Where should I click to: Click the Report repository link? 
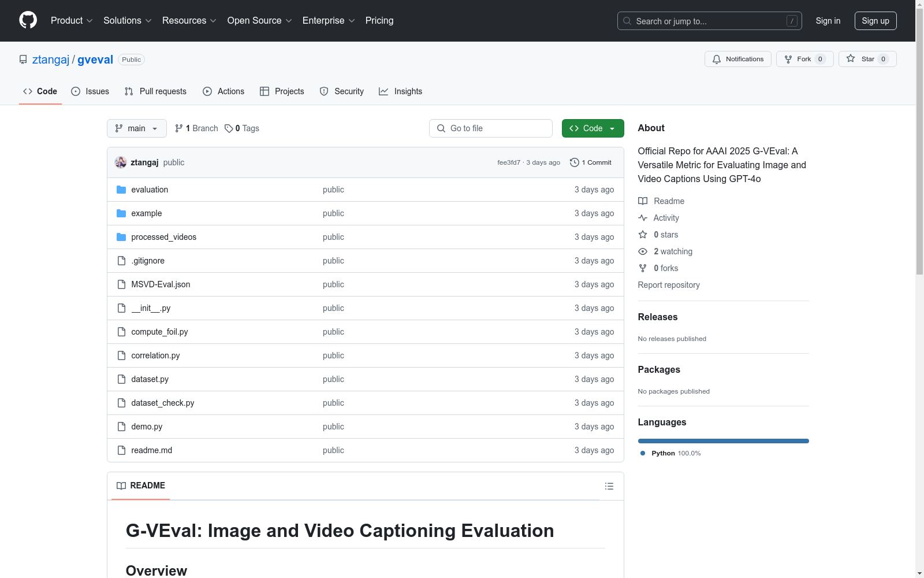click(x=669, y=285)
